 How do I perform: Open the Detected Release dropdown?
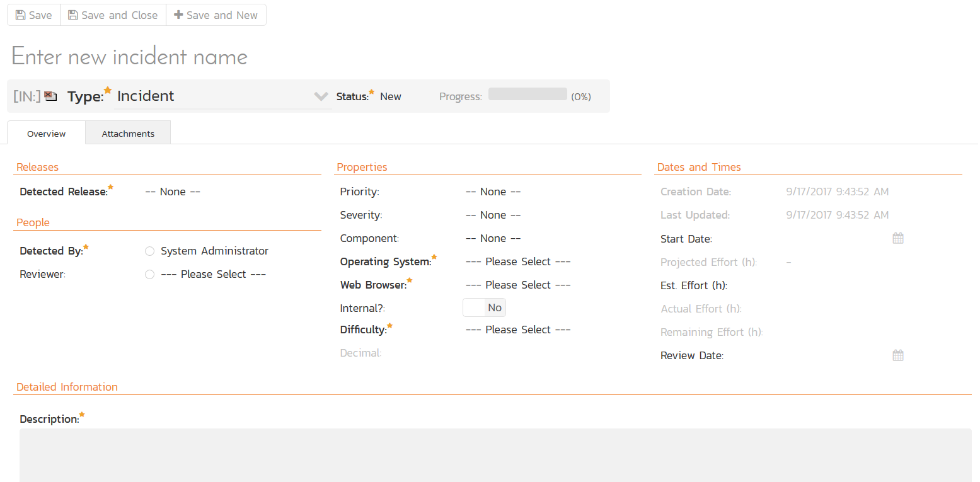173,192
